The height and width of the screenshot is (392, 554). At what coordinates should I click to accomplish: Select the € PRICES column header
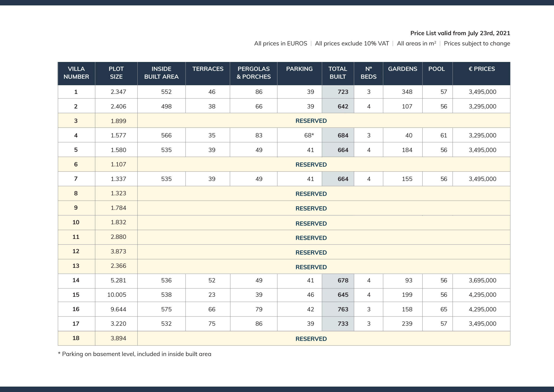click(482, 69)
